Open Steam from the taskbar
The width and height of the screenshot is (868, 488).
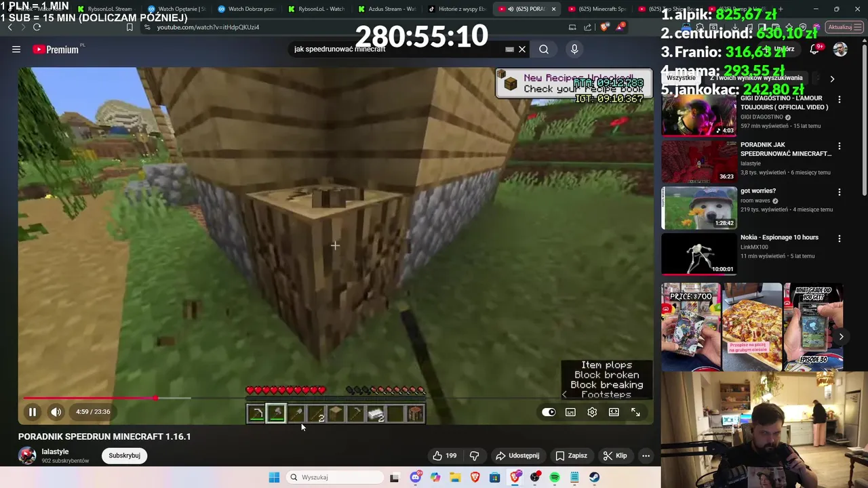(x=594, y=477)
